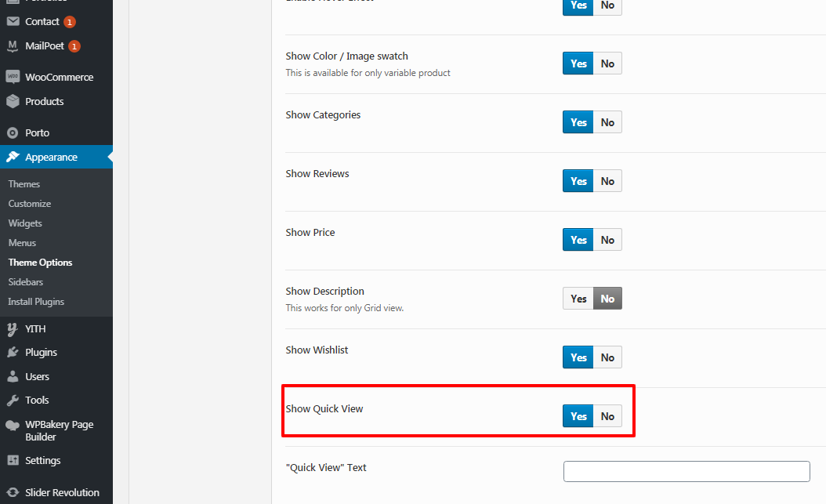
Task: Set Show Reviews to No
Action: pos(607,181)
